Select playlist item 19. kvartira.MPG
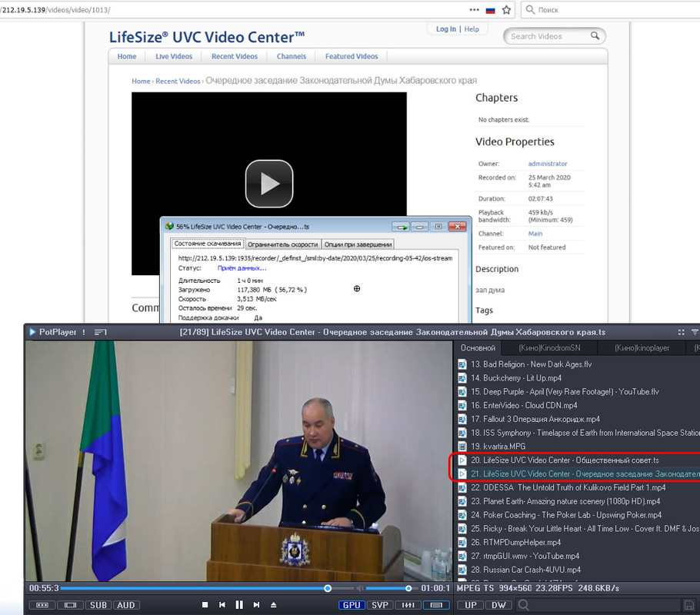The image size is (700, 615). coord(578,447)
